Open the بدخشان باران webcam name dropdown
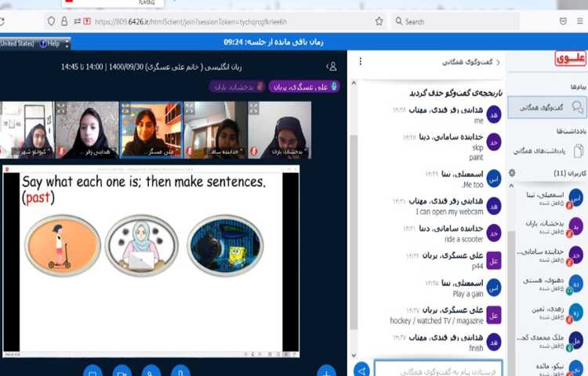The width and height of the screenshot is (588, 376). point(289,152)
